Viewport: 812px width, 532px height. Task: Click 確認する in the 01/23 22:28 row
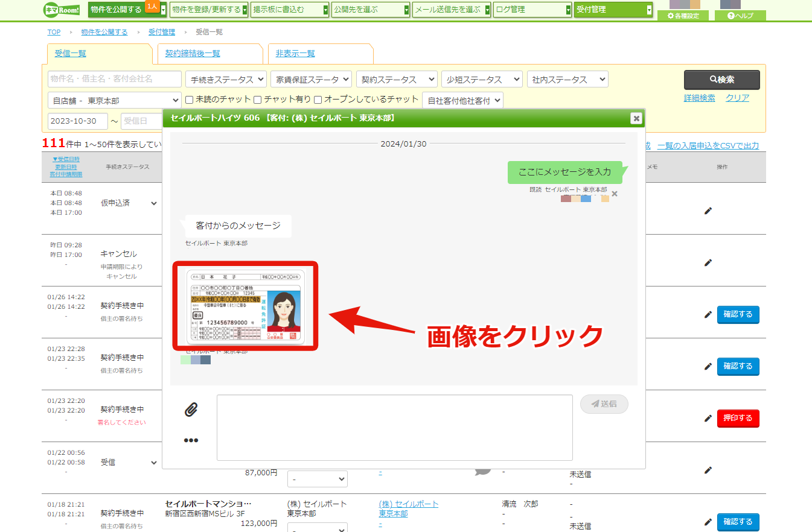point(738,366)
